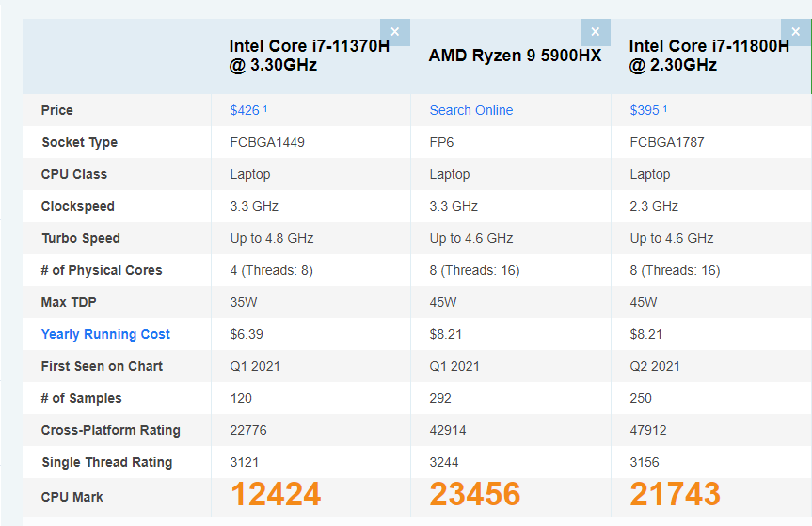Click the # of Physical Cores label
This screenshot has height=526, width=812.
102,270
